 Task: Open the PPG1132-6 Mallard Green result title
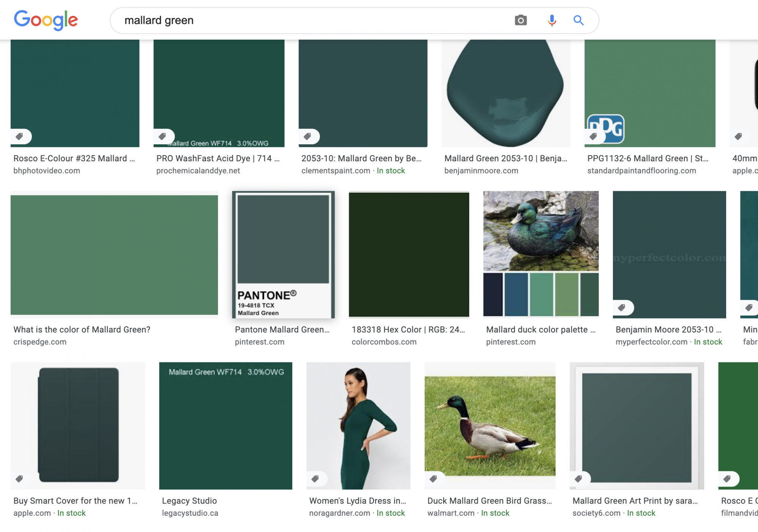pyautogui.click(x=647, y=158)
